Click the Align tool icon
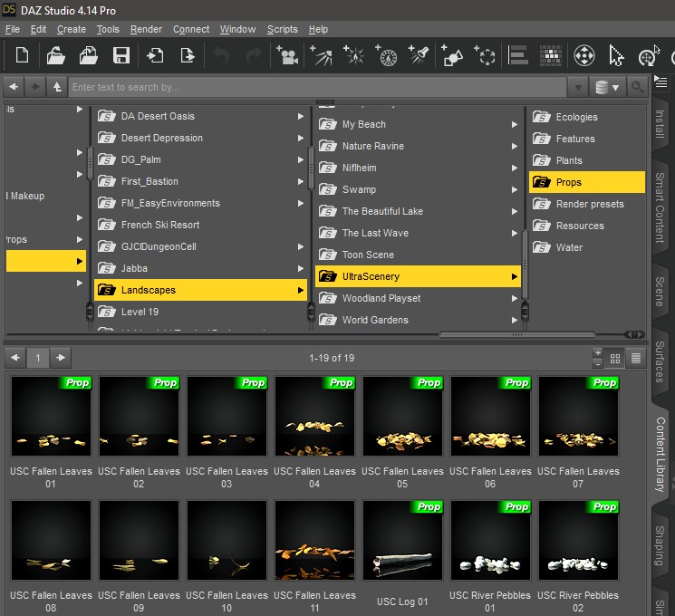This screenshot has height=616, width=675. tap(518, 55)
